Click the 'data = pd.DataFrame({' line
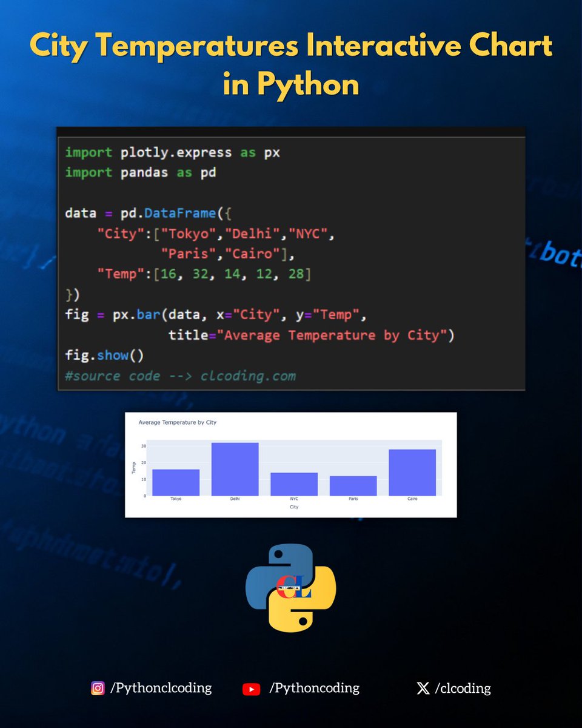582x728 pixels. pyautogui.click(x=149, y=214)
